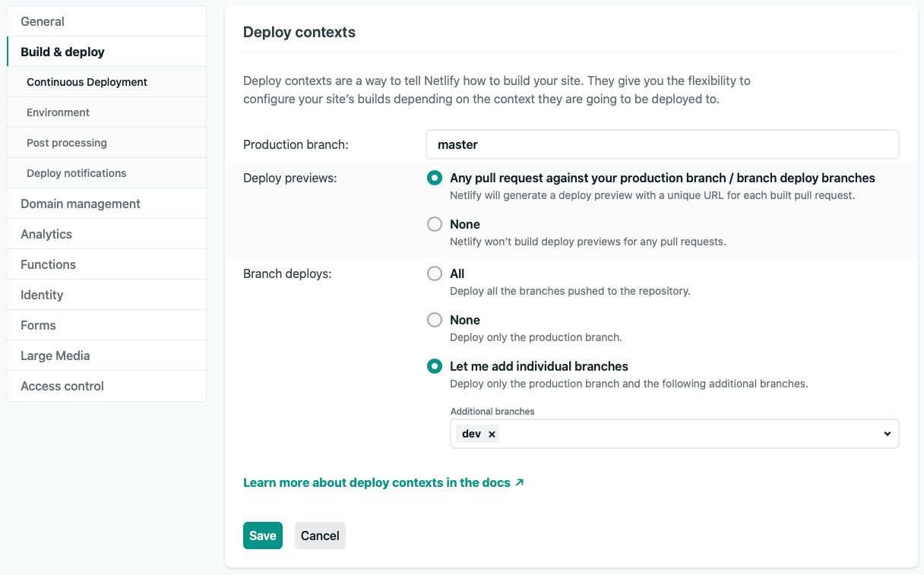Viewport: 924px width, 575px height.
Task: Open Deploy notifications subsection
Action: tap(76, 173)
